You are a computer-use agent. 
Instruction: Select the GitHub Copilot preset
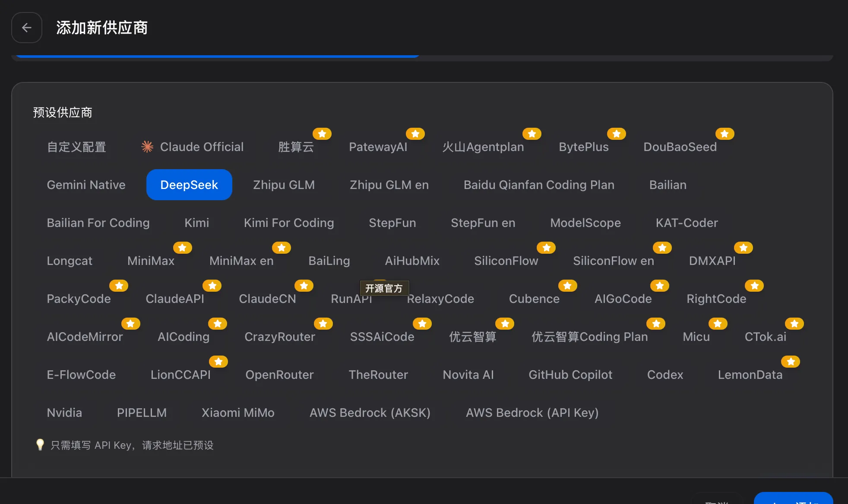click(570, 375)
